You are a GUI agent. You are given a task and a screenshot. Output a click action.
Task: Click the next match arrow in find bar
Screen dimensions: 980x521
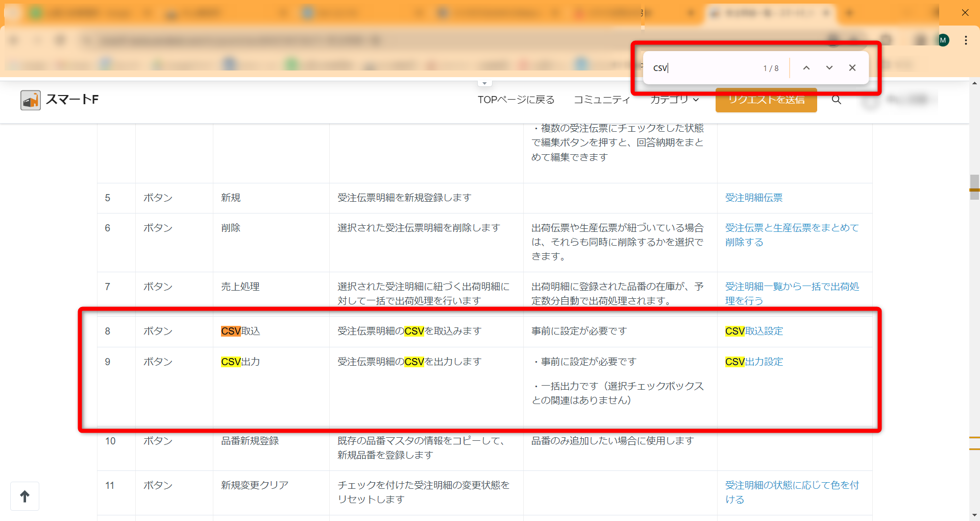(x=829, y=68)
